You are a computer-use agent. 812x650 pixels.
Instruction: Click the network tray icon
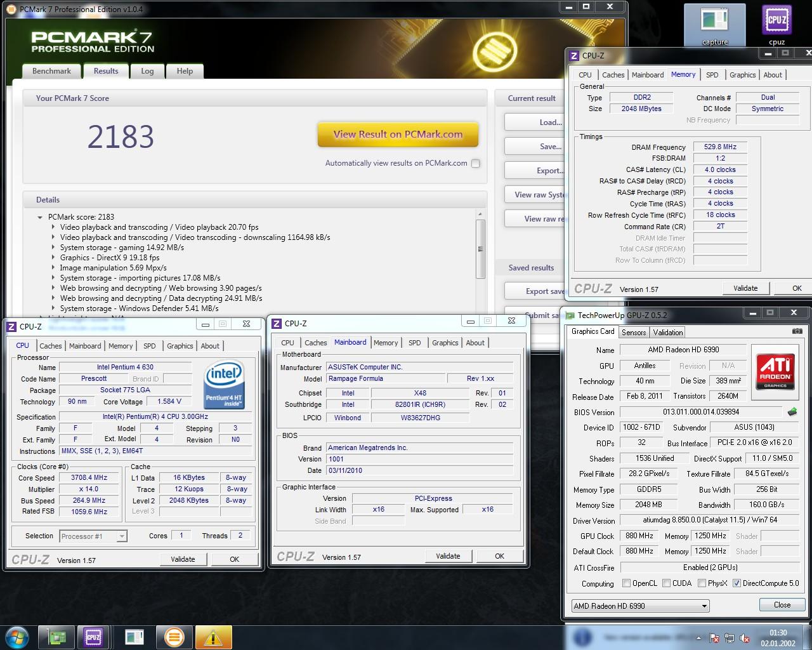point(730,637)
